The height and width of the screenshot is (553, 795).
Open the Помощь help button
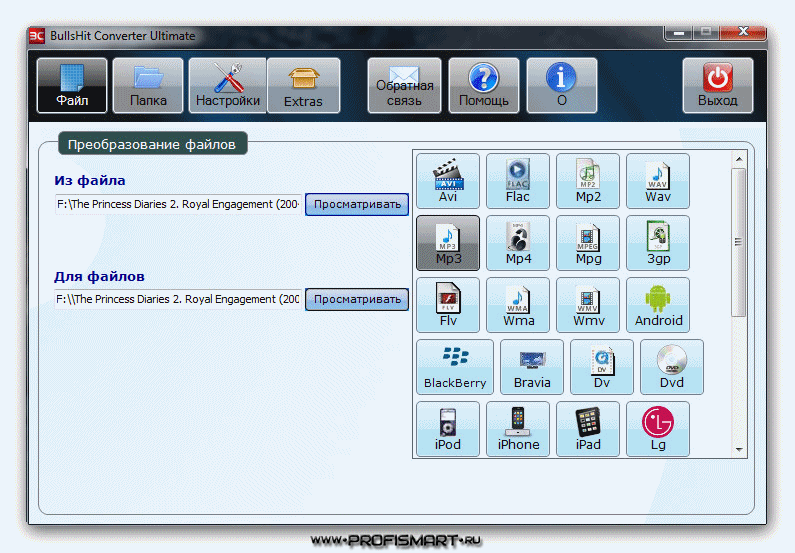click(x=484, y=85)
